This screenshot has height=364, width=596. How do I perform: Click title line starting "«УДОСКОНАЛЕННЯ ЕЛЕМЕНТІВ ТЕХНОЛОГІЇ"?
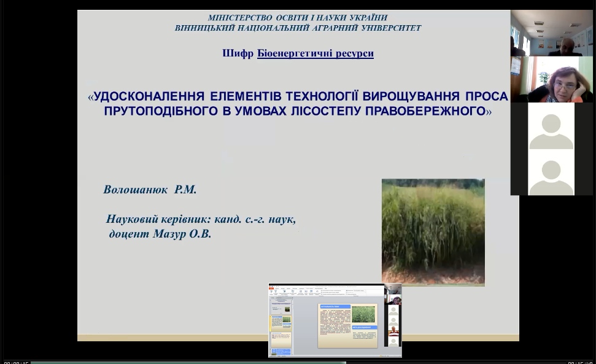298,96
